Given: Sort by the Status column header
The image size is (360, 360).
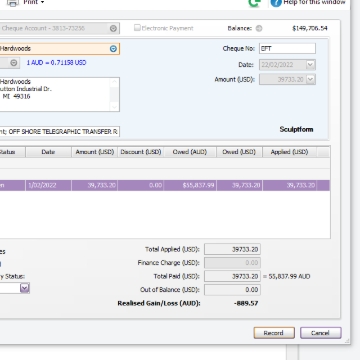Looking at the screenshot, I should click(x=12, y=152).
